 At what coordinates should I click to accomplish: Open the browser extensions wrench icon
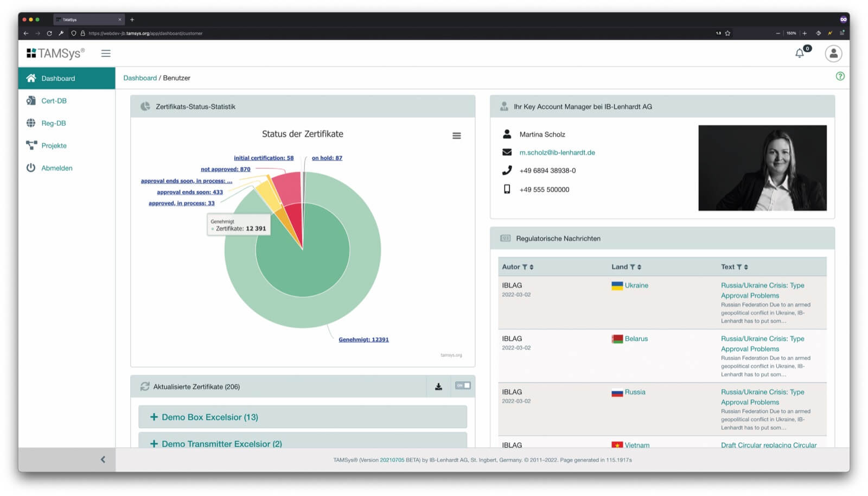[x=61, y=33]
